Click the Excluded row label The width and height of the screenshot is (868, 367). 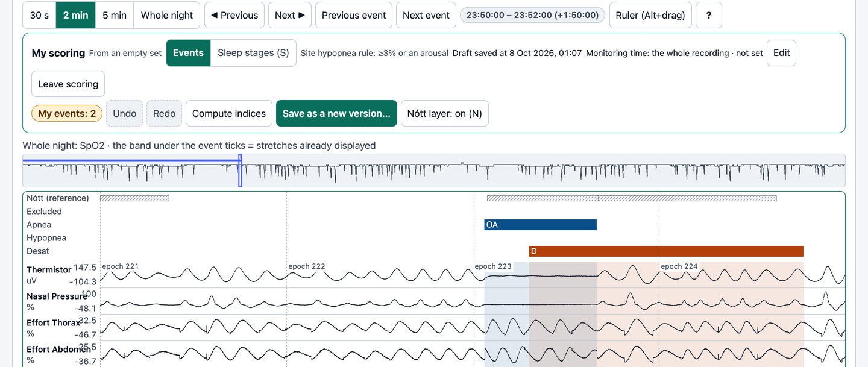click(44, 212)
